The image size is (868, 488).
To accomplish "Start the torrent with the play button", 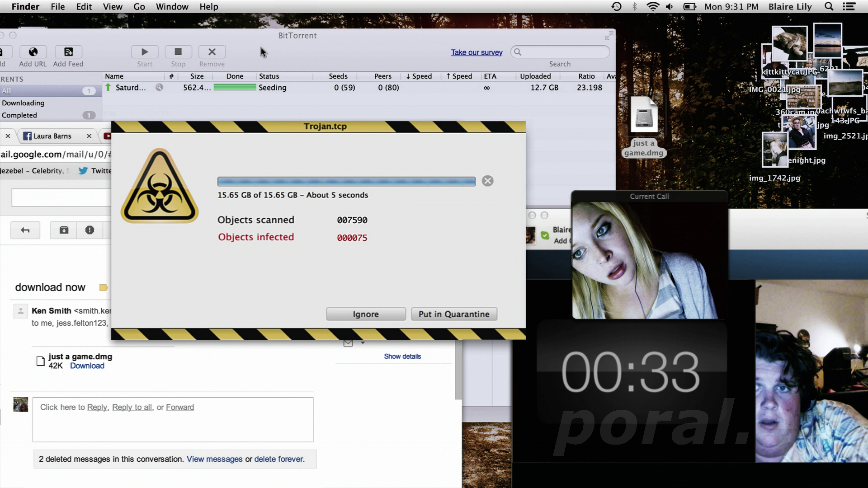I will pyautogui.click(x=145, y=52).
